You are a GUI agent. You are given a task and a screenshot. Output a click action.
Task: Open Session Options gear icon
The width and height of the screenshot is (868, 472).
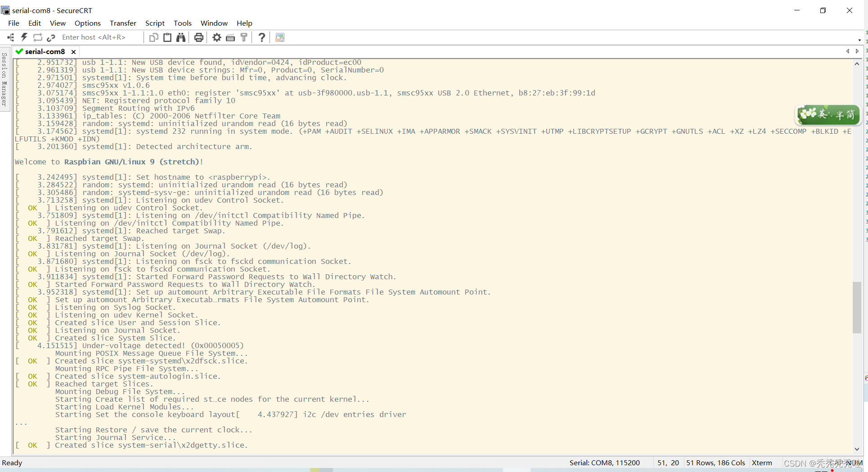[x=217, y=37]
